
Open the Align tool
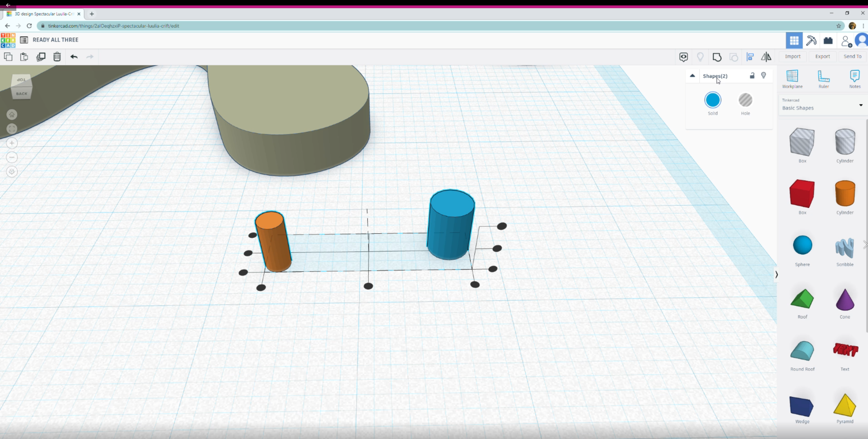750,57
